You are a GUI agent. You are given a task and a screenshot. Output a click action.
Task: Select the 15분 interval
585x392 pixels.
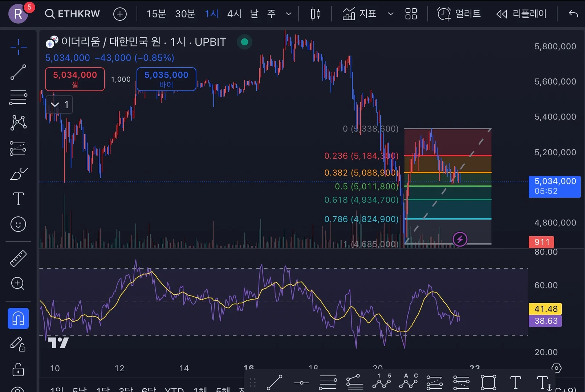click(156, 14)
